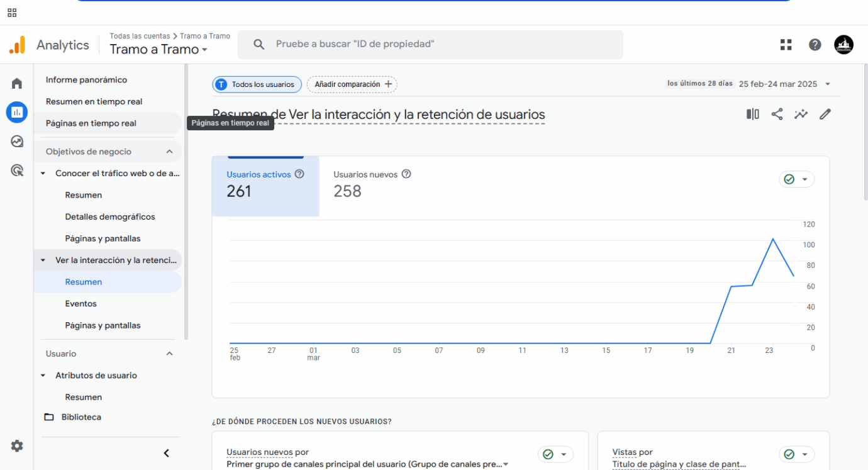Viewport: 868px width, 470px height.
Task: Open Insights sparkline icon
Action: (x=801, y=114)
